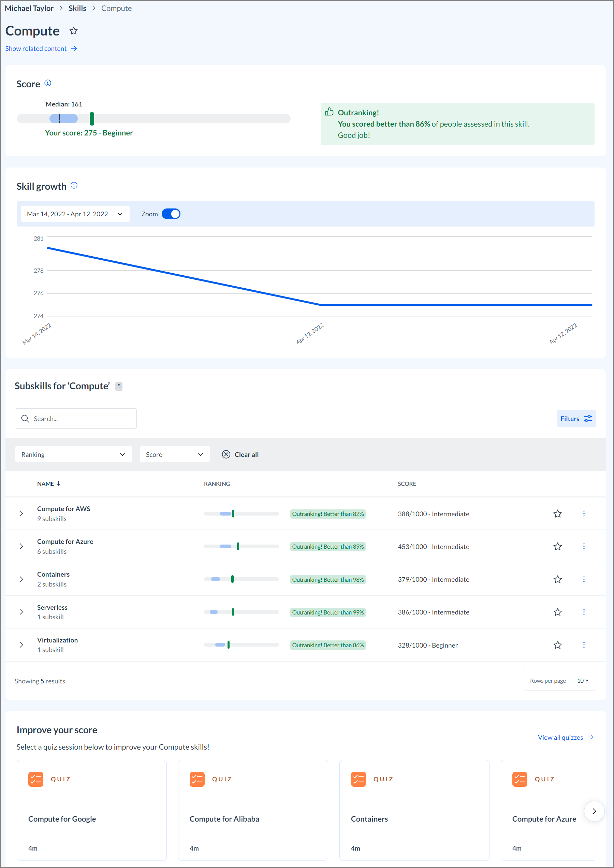Go to Skills in the breadcrumb

(x=77, y=8)
